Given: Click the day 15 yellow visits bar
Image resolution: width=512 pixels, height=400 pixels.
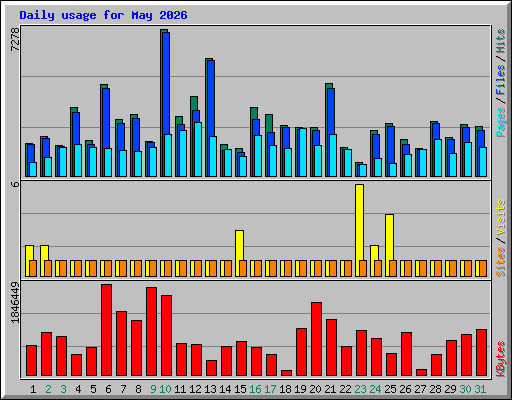Looking at the screenshot, I should (239, 245).
